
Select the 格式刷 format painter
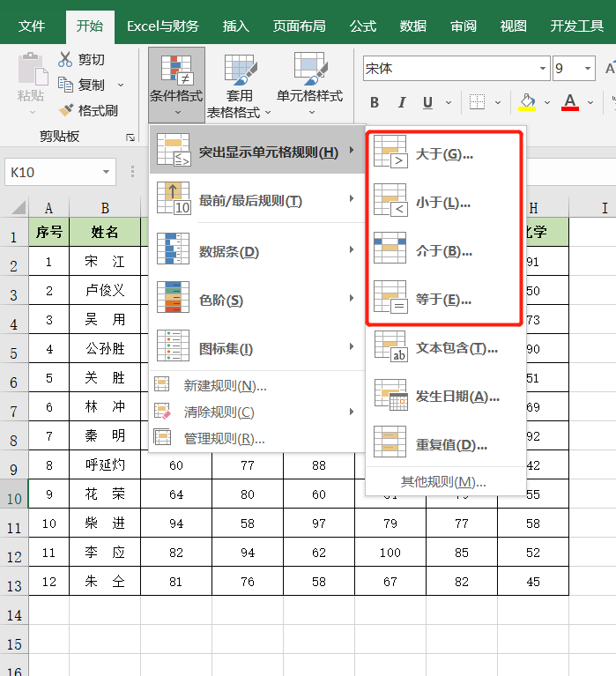coord(88,111)
